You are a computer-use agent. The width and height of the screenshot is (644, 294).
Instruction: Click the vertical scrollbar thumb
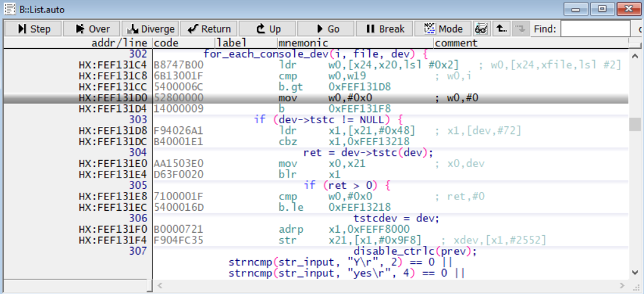635,124
